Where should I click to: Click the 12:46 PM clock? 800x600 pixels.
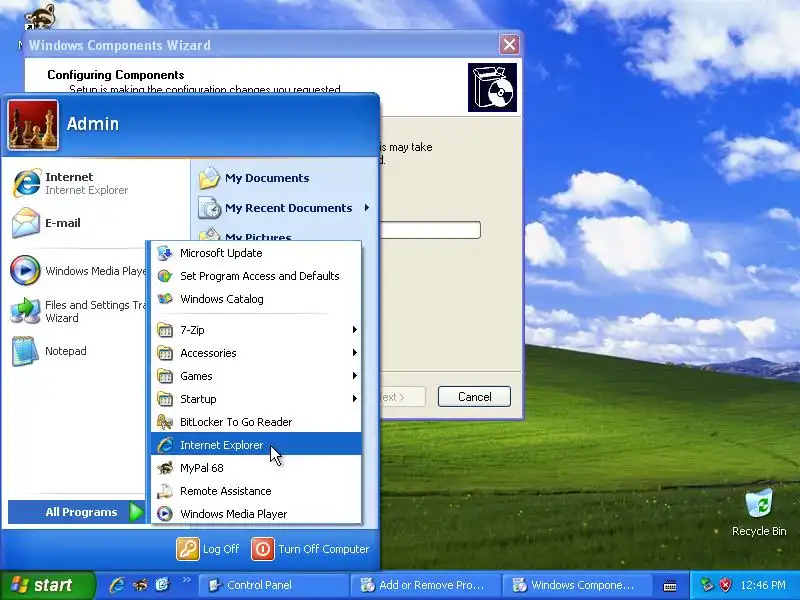(763, 585)
